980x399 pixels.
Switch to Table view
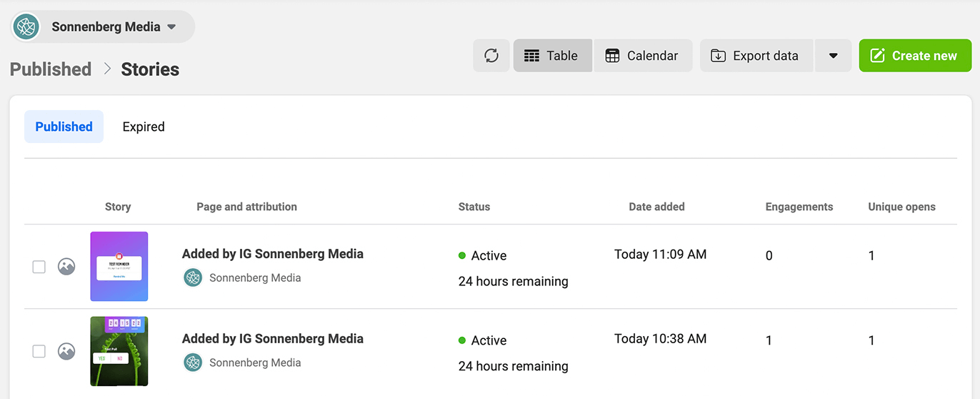552,56
